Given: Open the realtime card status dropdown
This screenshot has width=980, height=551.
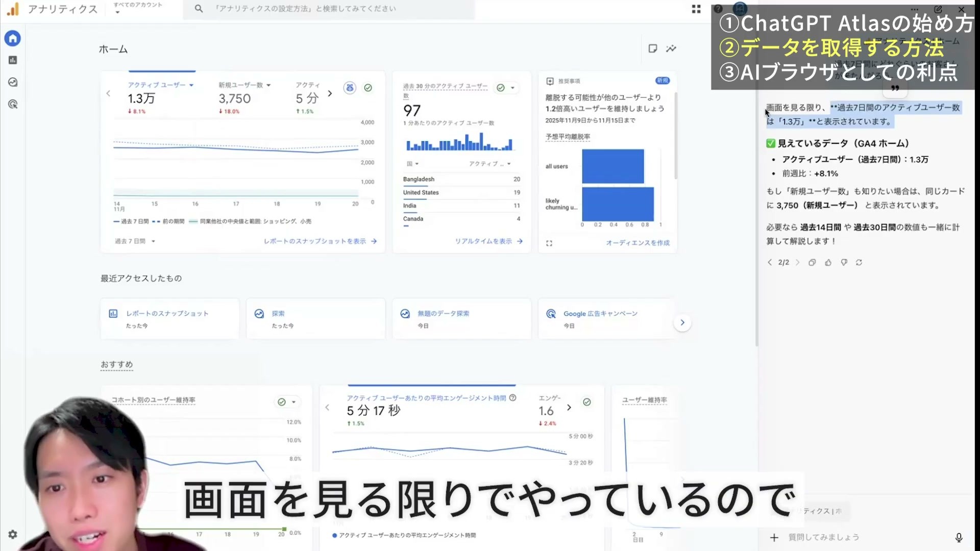Looking at the screenshot, I should point(506,88).
